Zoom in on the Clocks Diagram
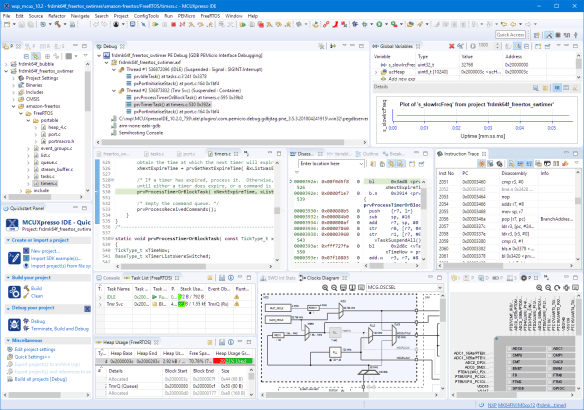This screenshot has height=410, width=584. tap(325, 287)
